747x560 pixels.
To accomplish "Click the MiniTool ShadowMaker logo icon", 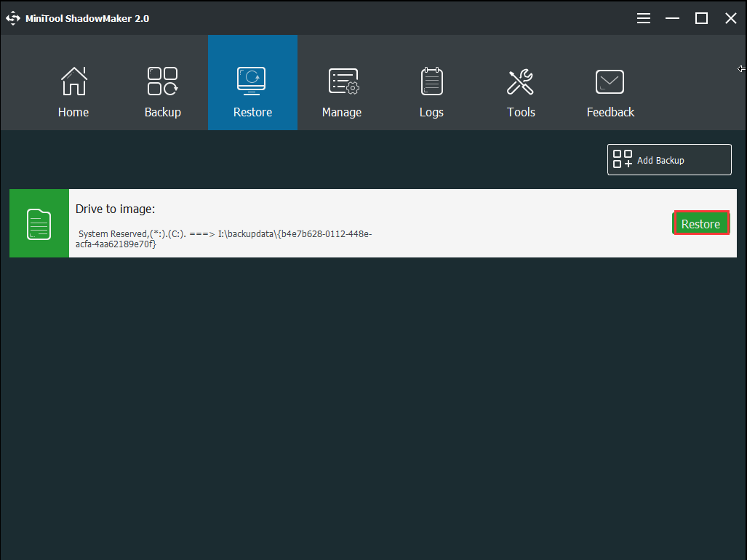I will click(x=13, y=19).
